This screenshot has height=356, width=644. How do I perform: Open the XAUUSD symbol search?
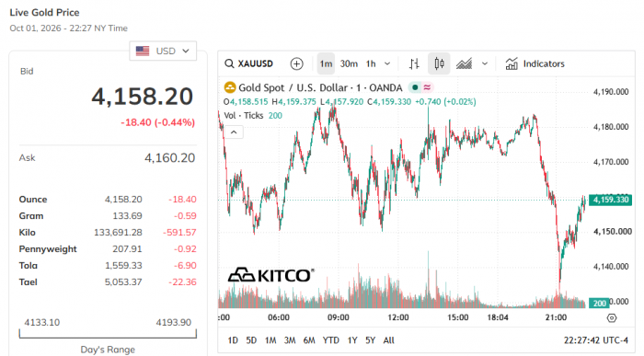[x=249, y=63]
